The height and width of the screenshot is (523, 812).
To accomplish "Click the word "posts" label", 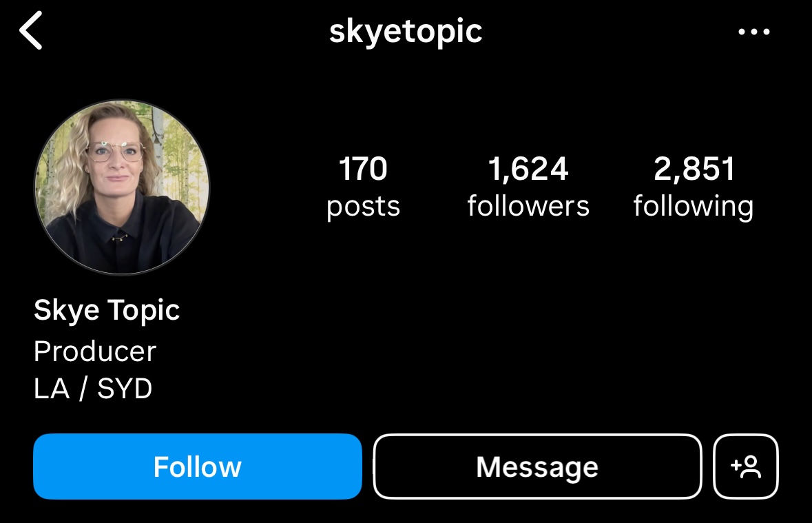I will click(363, 207).
